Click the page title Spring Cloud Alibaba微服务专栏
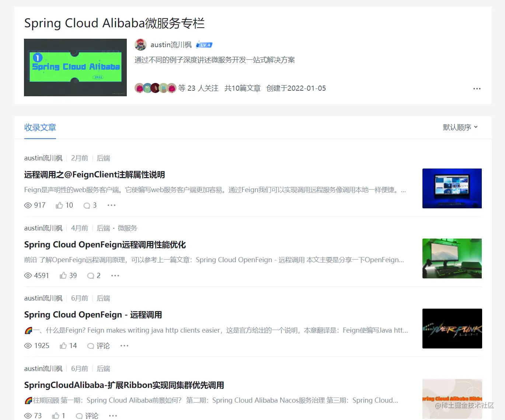 (x=114, y=23)
